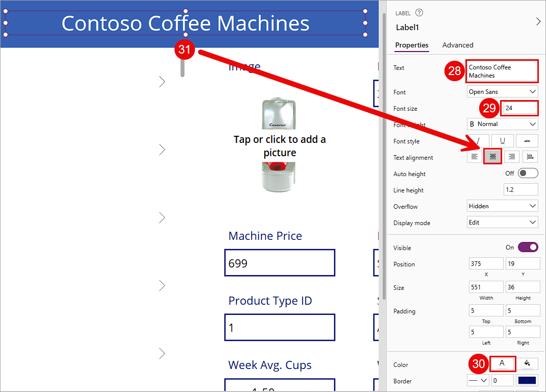Image resolution: width=546 pixels, height=392 pixels.
Task: Click the Product Type ID field showing 1
Action: pos(280,328)
